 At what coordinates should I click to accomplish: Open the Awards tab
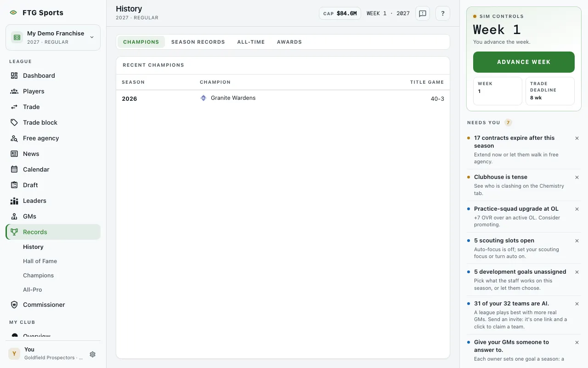[289, 42]
